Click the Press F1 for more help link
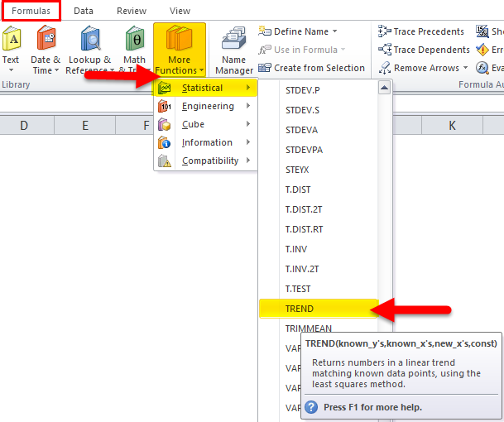The height and width of the screenshot is (422, 504). pyautogui.click(x=372, y=407)
